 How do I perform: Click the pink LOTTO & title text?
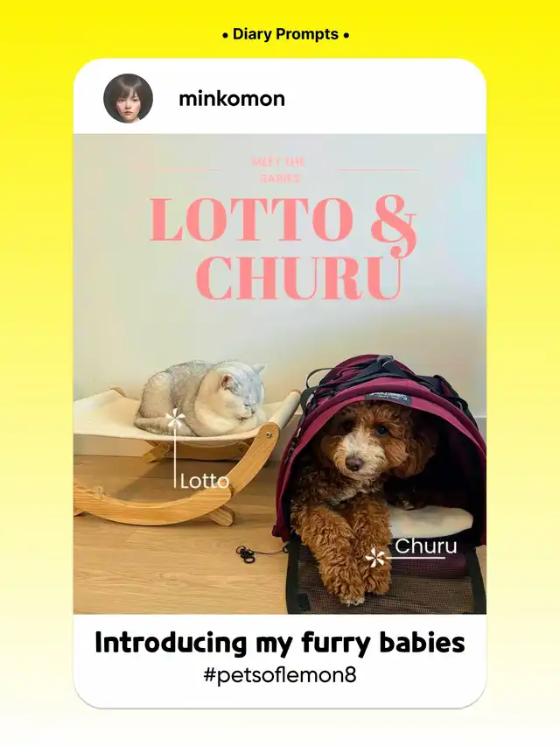point(283,220)
